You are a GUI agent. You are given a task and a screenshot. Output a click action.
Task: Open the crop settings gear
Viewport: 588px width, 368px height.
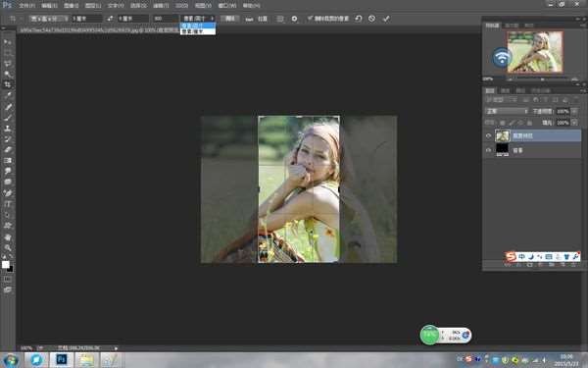294,19
